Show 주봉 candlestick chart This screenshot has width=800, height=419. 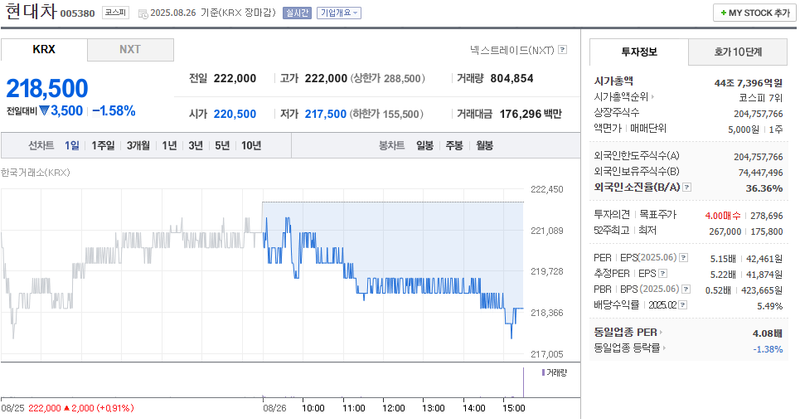(x=454, y=145)
